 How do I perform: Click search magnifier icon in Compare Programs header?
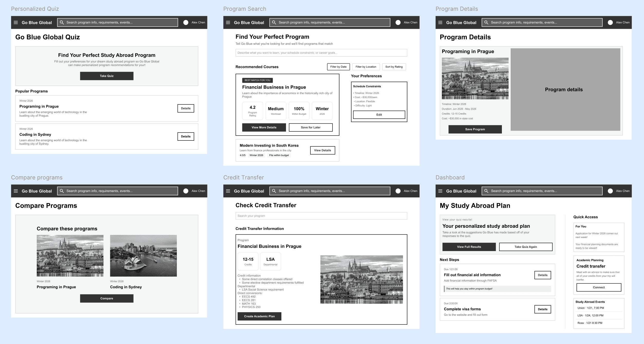(x=62, y=191)
